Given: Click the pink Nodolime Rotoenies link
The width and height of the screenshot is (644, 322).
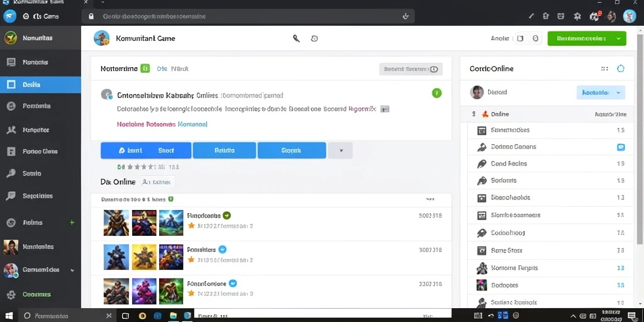Looking at the screenshot, I should (146, 124).
